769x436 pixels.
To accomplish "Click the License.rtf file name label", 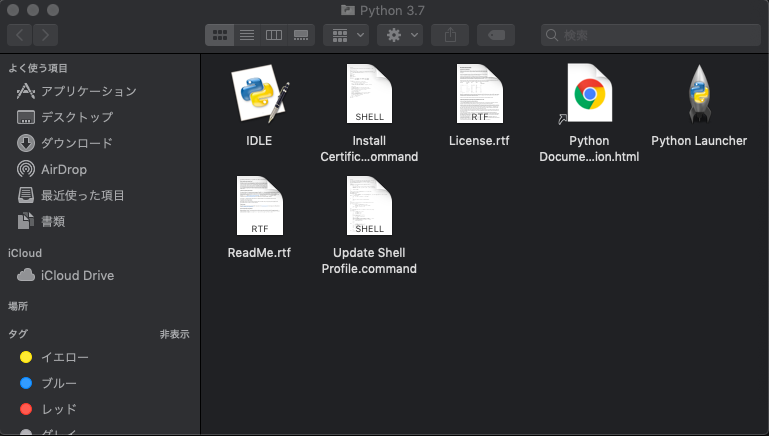I will [x=479, y=141].
